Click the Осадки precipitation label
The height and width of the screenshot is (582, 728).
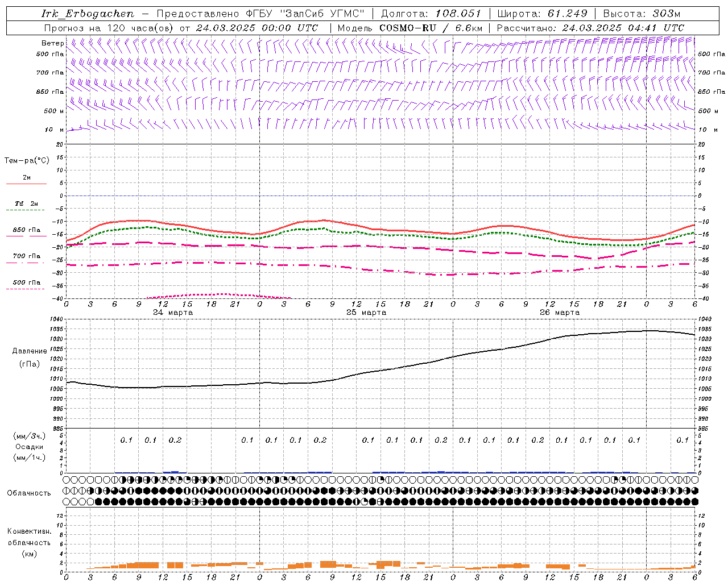pyautogui.click(x=30, y=447)
